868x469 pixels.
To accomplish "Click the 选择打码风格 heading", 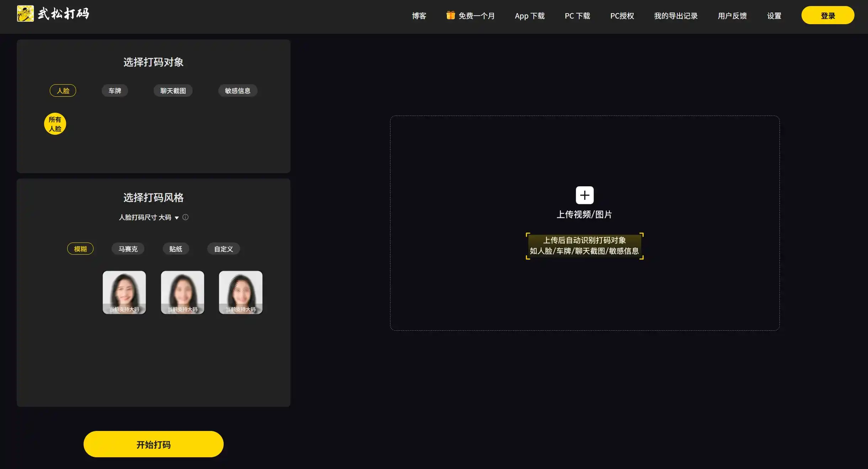I will 154,198.
